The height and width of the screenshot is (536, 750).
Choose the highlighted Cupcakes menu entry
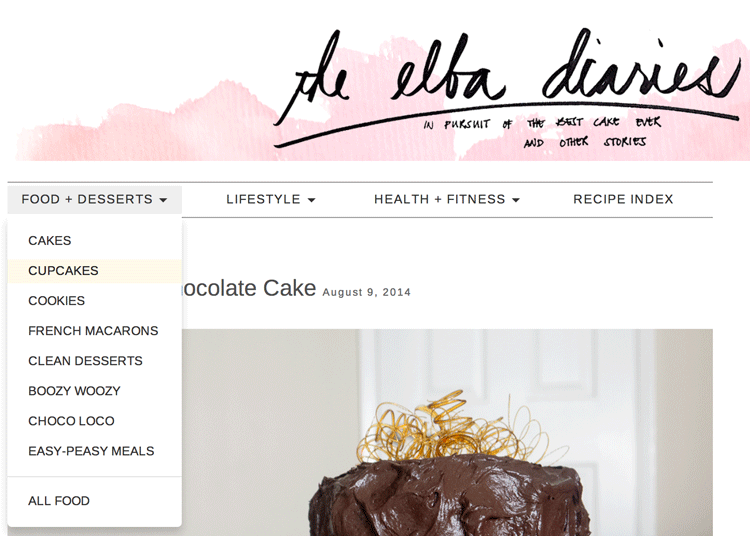pyautogui.click(x=95, y=271)
